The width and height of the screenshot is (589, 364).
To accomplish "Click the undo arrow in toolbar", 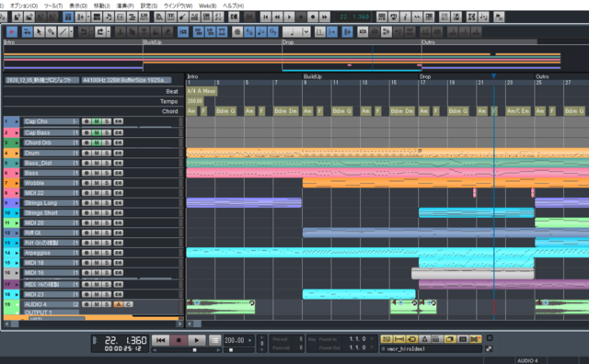I will click(x=83, y=32).
